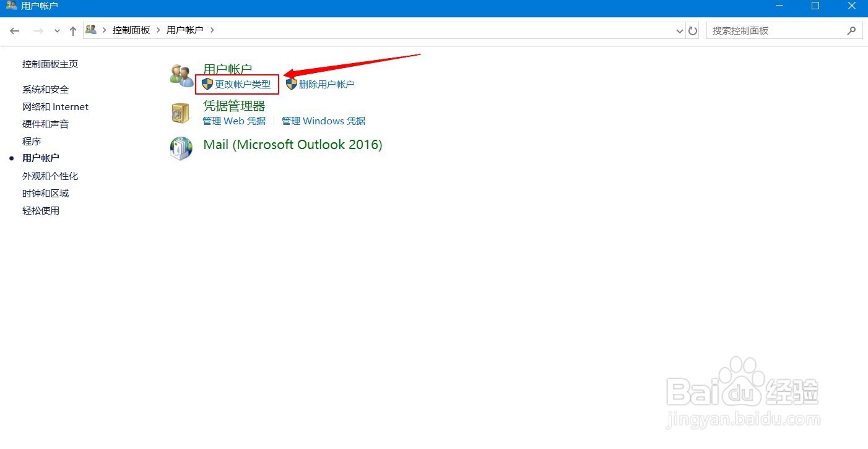Open 控制面板主页 in the sidebar

(50, 64)
